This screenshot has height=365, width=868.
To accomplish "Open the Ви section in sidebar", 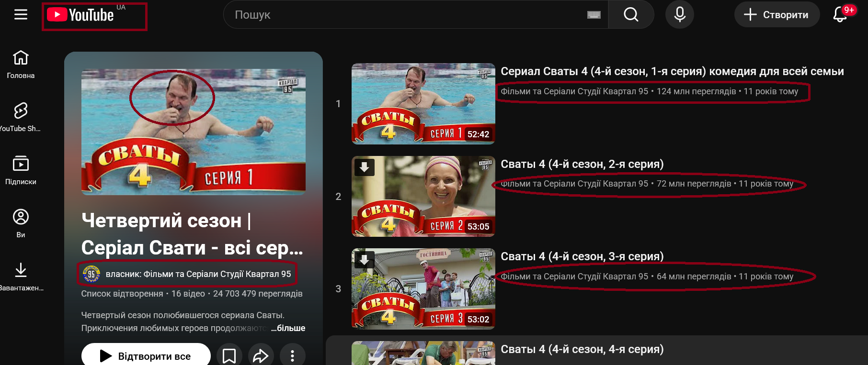I will [21, 224].
